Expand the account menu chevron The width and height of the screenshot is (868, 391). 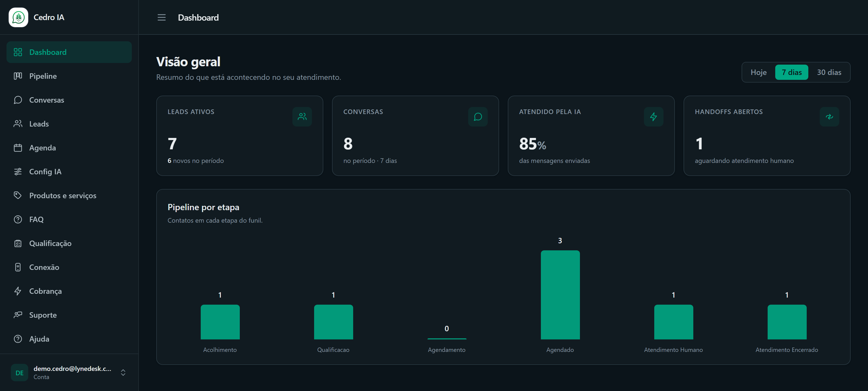123,373
